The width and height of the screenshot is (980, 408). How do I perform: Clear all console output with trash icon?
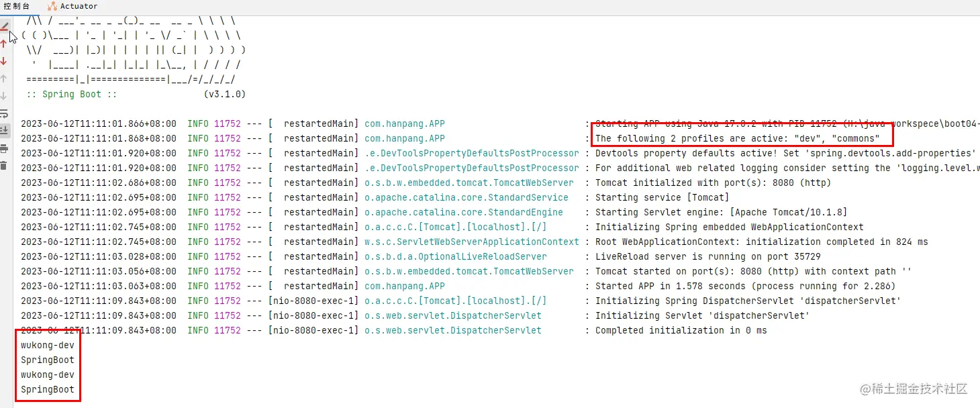(4, 165)
